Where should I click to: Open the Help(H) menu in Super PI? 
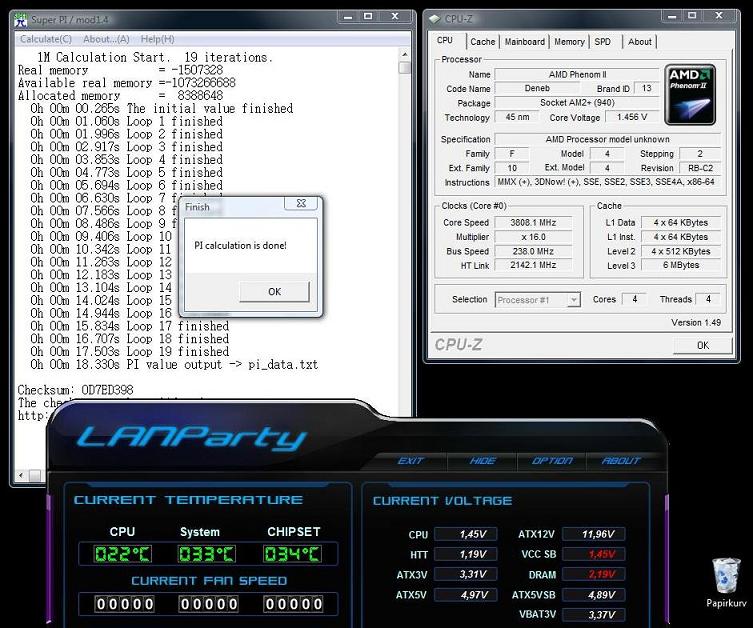(158, 39)
